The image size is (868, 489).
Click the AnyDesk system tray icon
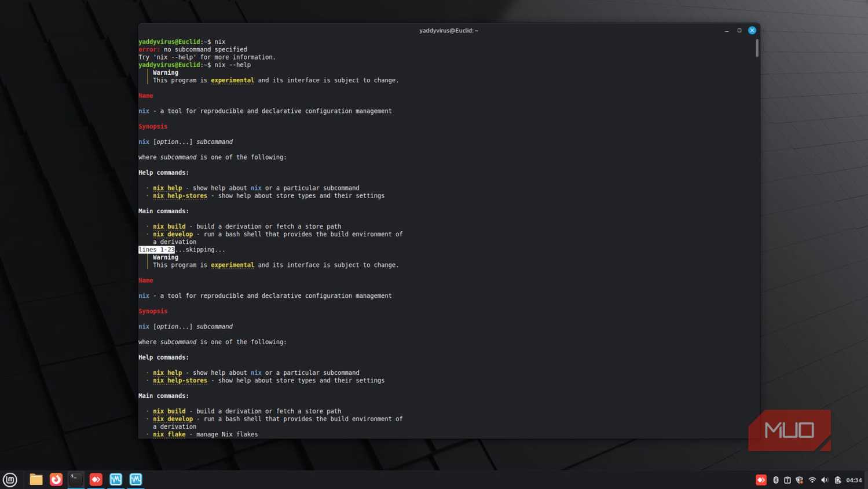pos(761,480)
